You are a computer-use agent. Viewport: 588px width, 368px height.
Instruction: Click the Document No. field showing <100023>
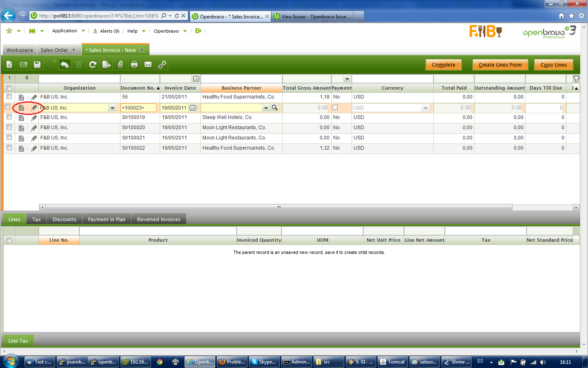[138, 108]
